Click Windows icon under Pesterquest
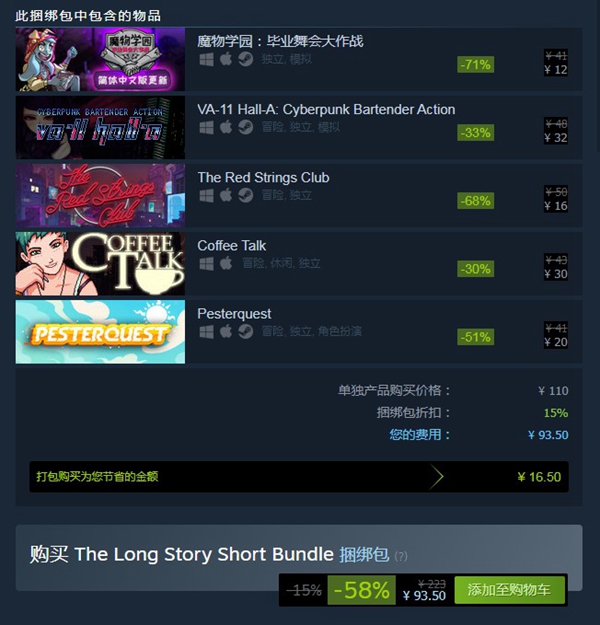Screen dimensions: 600x625 (207, 332)
